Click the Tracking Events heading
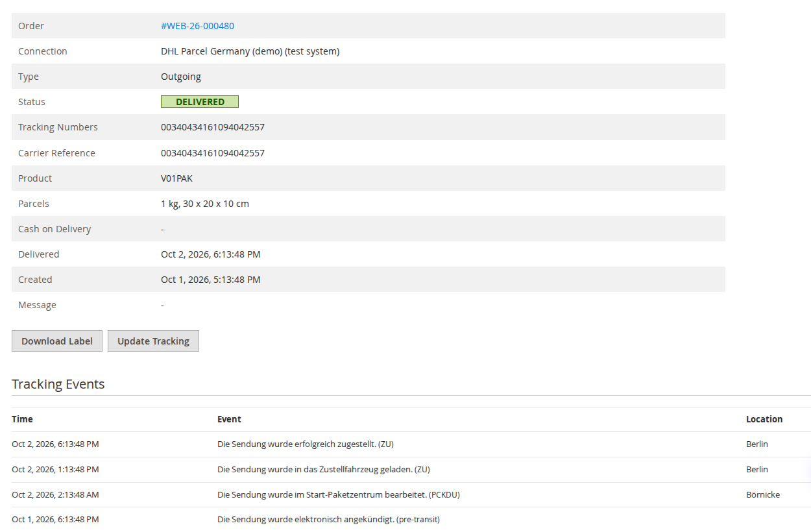The image size is (811, 532). point(58,384)
